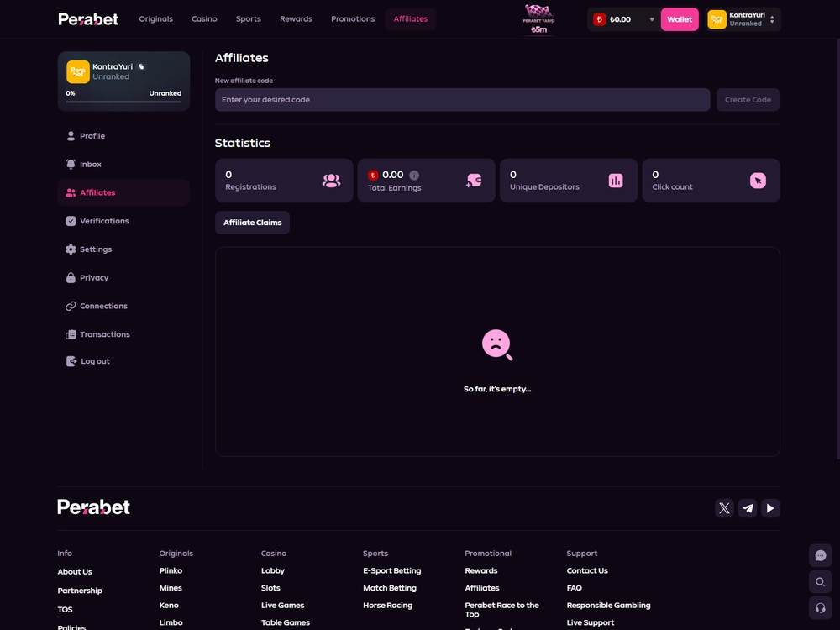Image resolution: width=840 pixels, height=630 pixels.
Task: Click the Create Code button
Action: coord(748,100)
